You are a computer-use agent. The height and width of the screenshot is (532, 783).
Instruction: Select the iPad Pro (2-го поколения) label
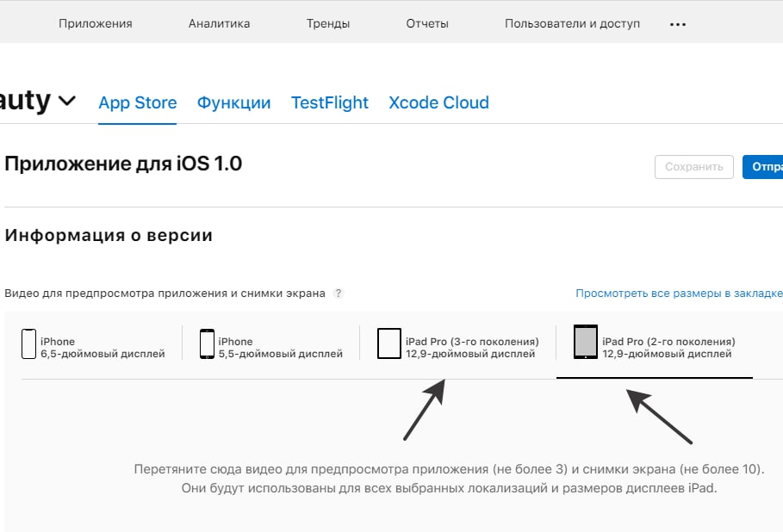point(668,347)
